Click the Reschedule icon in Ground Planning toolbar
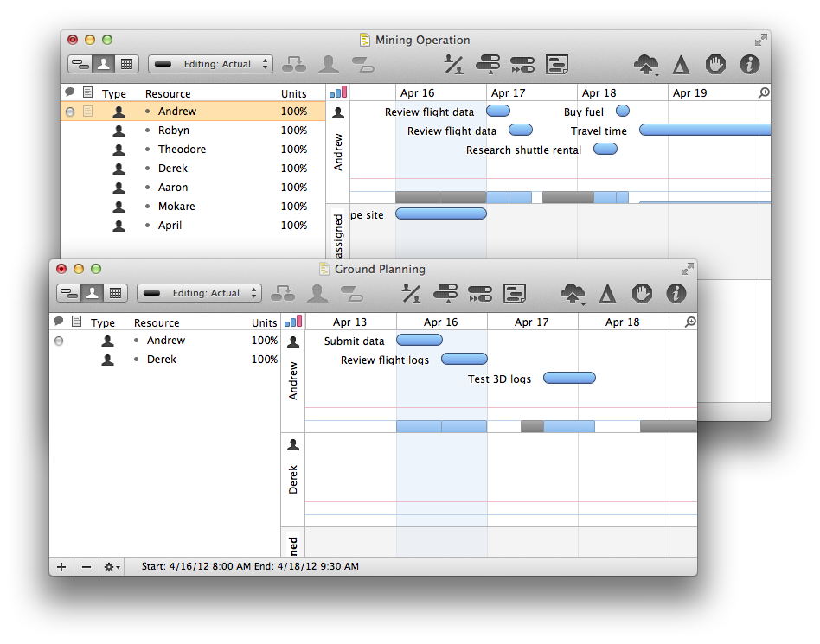This screenshot has width=820, height=644. [479, 293]
